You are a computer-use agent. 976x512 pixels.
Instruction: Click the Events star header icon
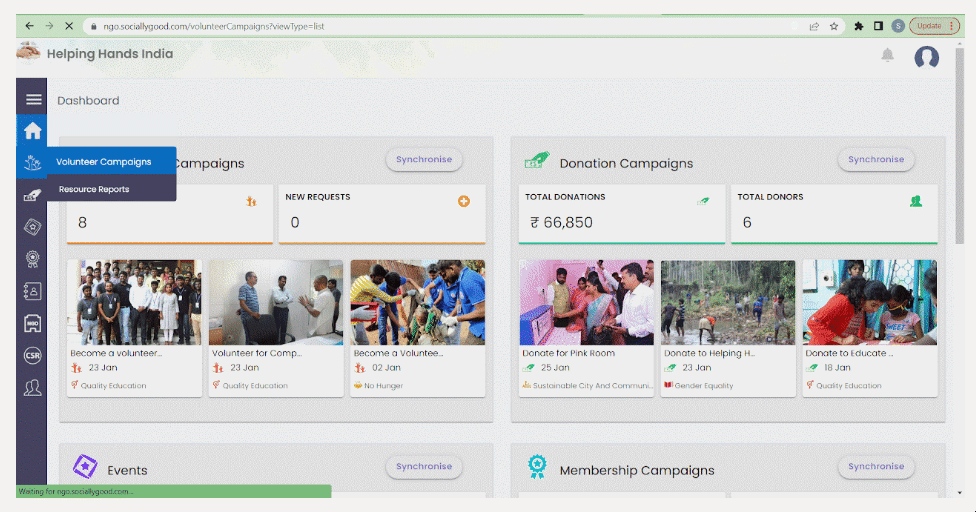85,467
